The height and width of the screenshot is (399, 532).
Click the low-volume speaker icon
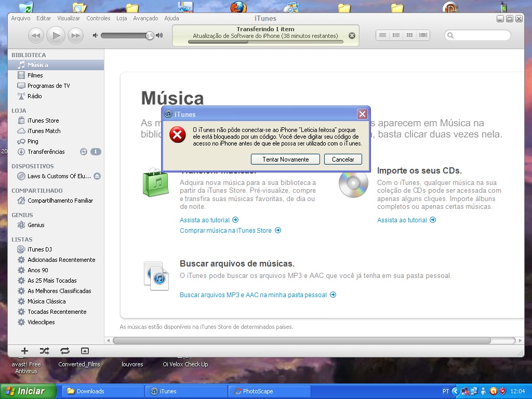coord(96,35)
